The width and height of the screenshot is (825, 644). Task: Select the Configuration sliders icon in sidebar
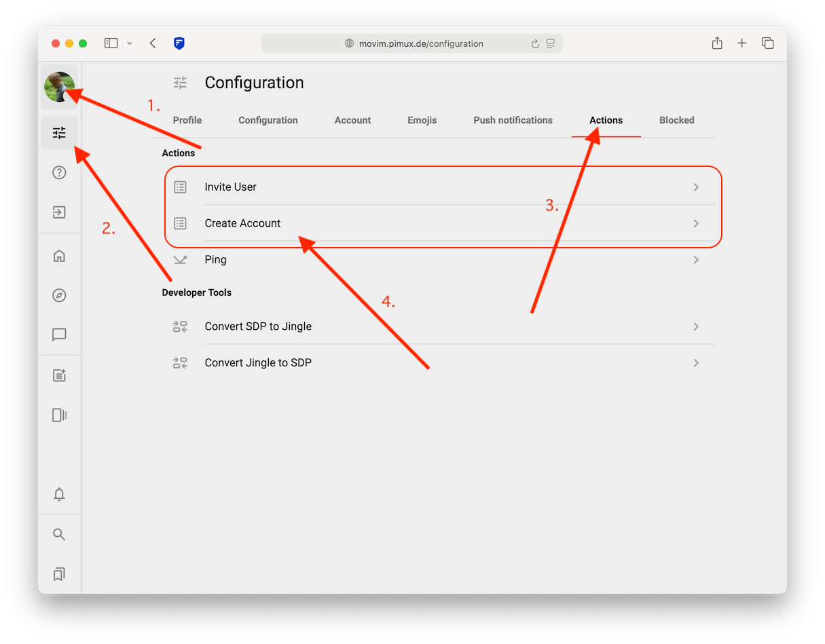[x=59, y=132]
